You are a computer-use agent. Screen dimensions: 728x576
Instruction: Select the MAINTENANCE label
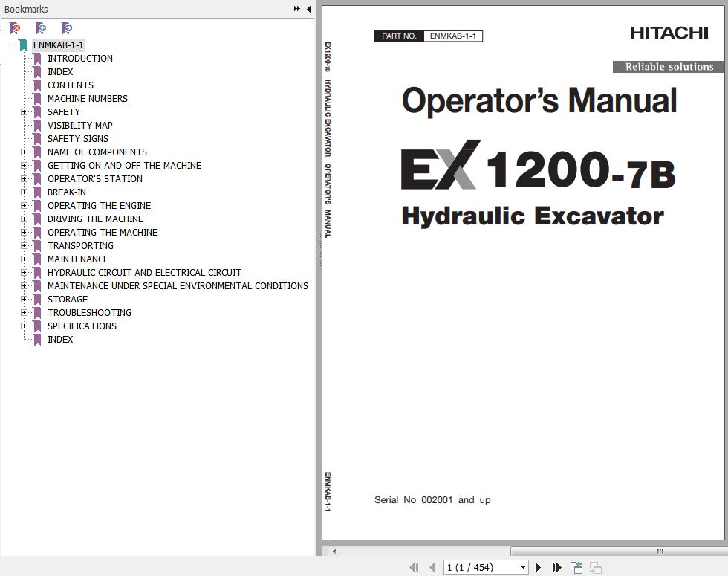(x=77, y=259)
